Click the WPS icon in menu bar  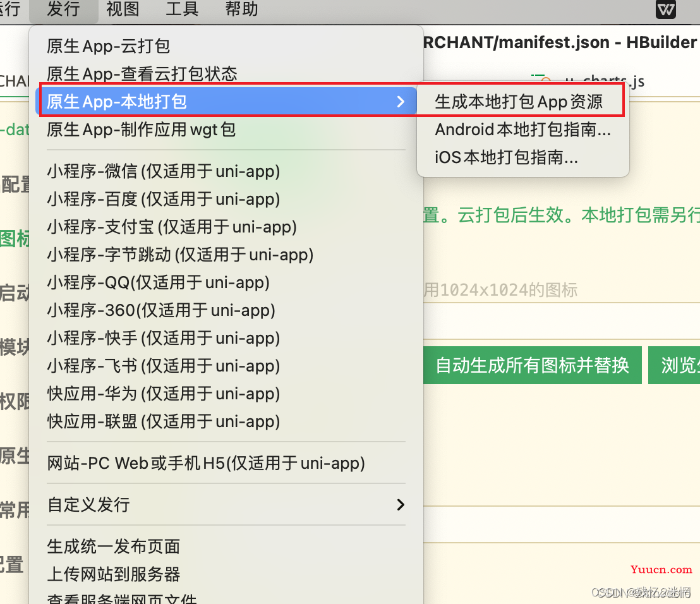665,9
